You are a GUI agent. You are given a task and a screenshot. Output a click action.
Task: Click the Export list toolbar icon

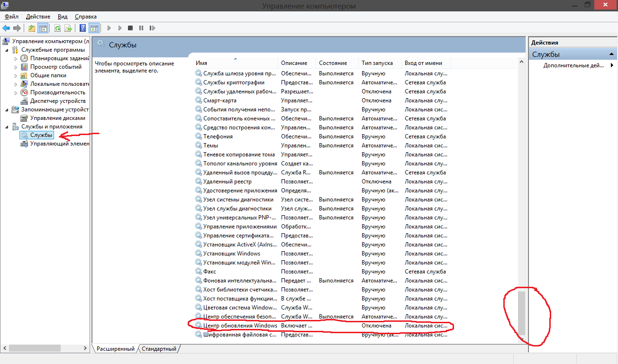(68, 28)
